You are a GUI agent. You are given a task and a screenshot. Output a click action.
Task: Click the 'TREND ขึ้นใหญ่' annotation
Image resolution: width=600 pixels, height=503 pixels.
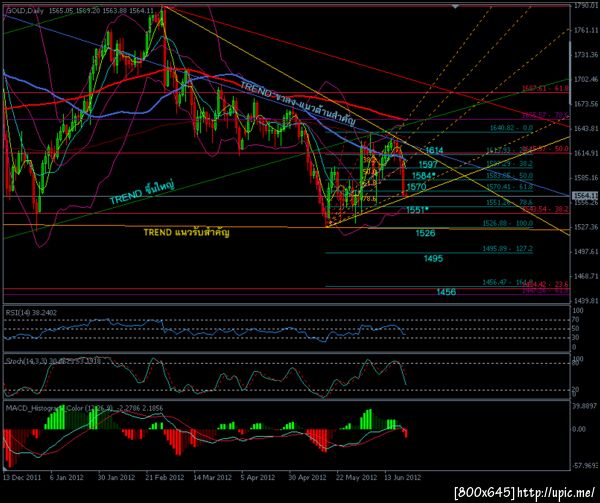coord(142,191)
